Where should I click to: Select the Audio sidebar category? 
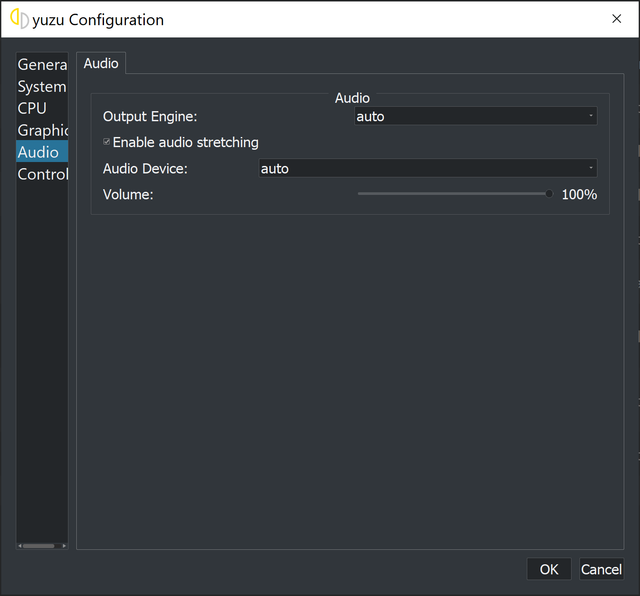[42, 152]
